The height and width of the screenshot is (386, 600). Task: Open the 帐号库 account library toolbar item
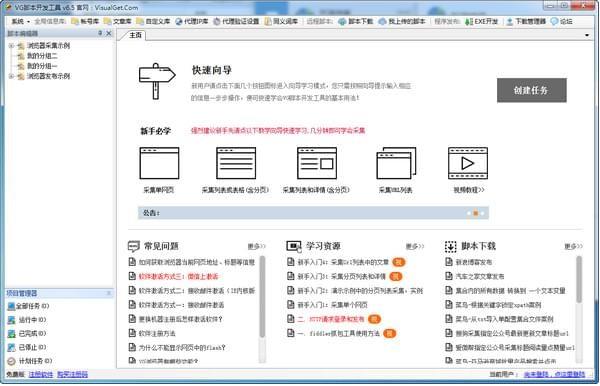coord(85,21)
